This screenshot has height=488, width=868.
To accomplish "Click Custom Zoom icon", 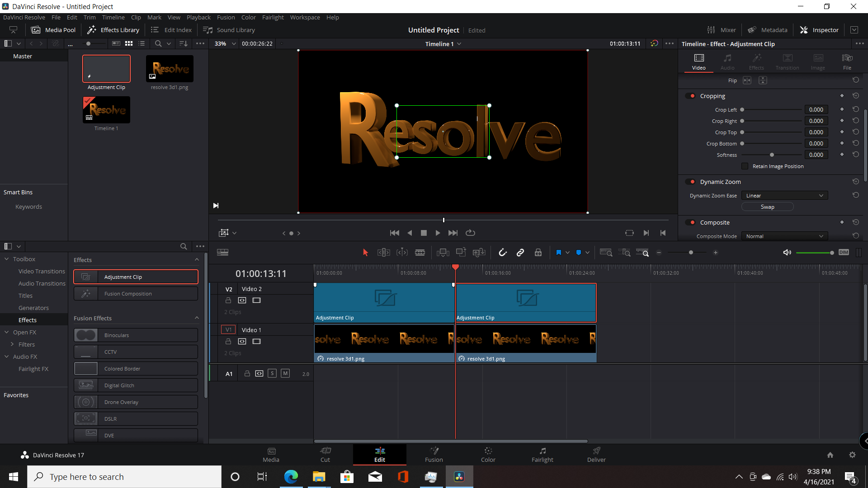I will coord(642,253).
